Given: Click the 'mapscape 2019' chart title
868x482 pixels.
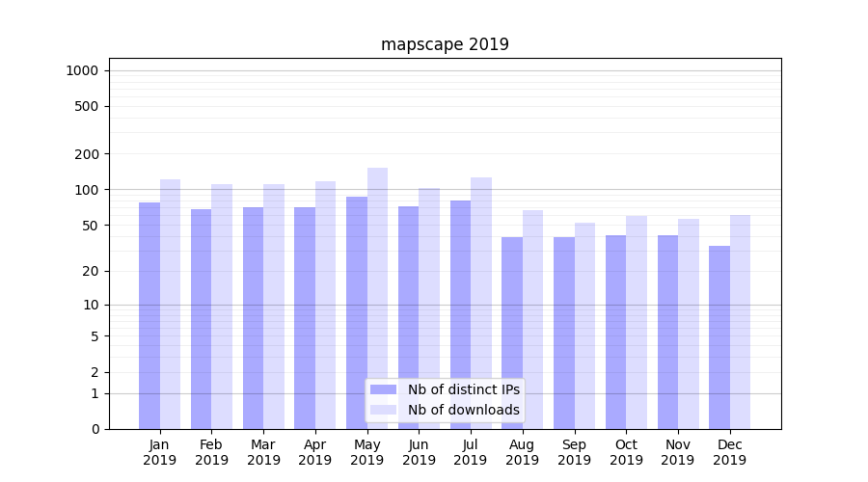Looking at the screenshot, I should coord(445,44).
